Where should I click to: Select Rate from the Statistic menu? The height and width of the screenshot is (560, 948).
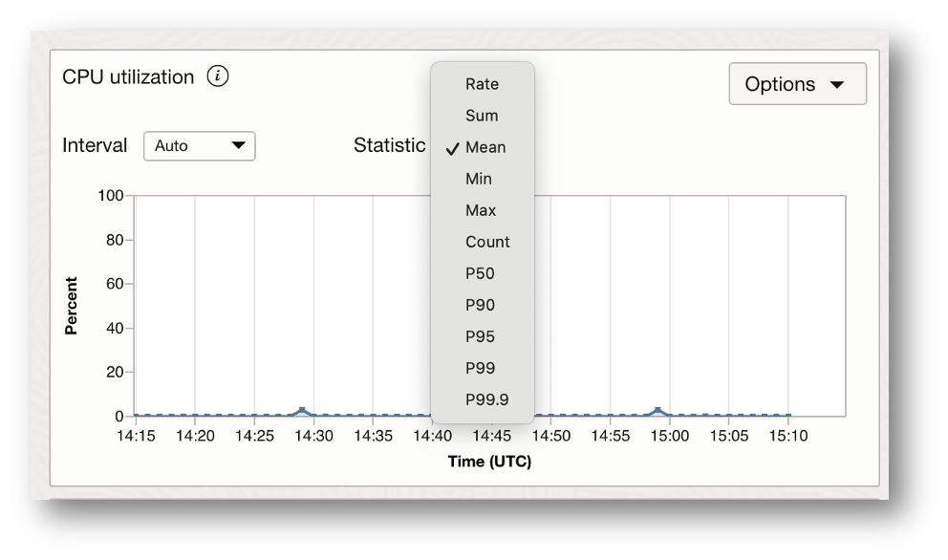tap(483, 84)
